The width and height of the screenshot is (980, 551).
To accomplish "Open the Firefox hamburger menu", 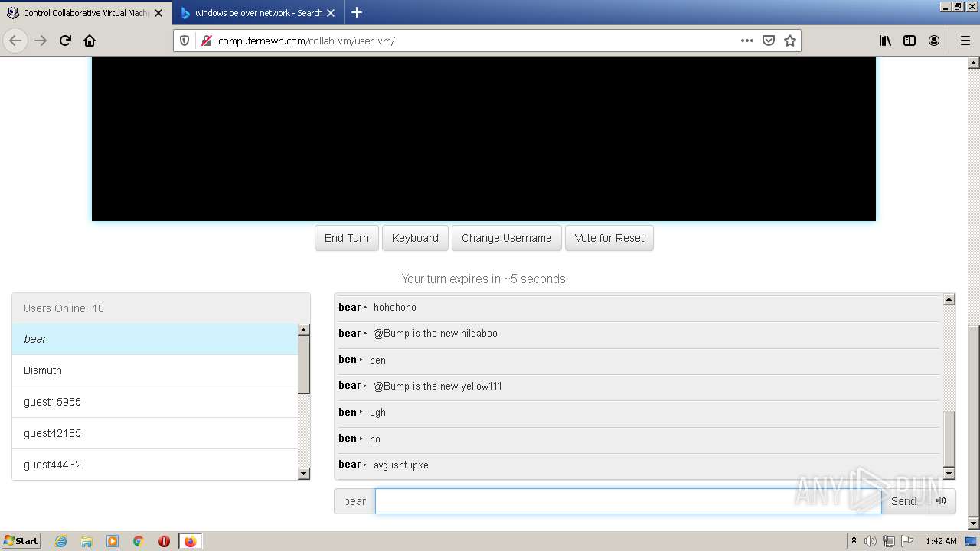I will coord(965,41).
